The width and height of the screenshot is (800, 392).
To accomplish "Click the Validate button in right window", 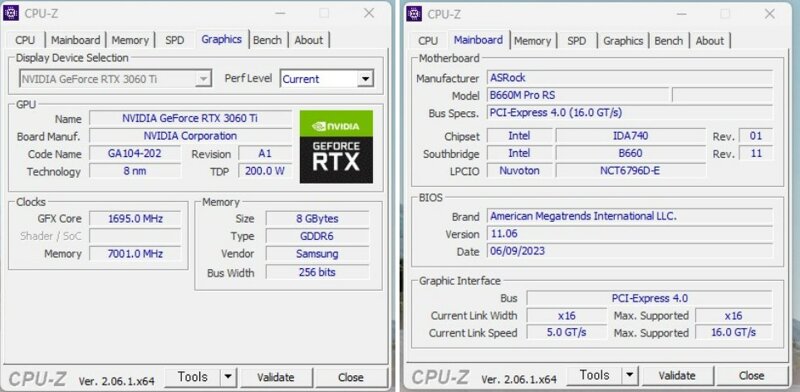I will (x=677, y=376).
